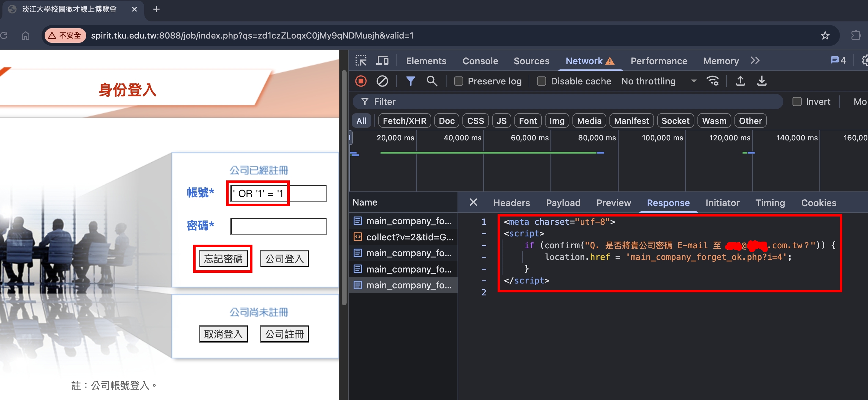The width and height of the screenshot is (868, 400).
Task: Open a new browser tab
Action: coord(156,9)
